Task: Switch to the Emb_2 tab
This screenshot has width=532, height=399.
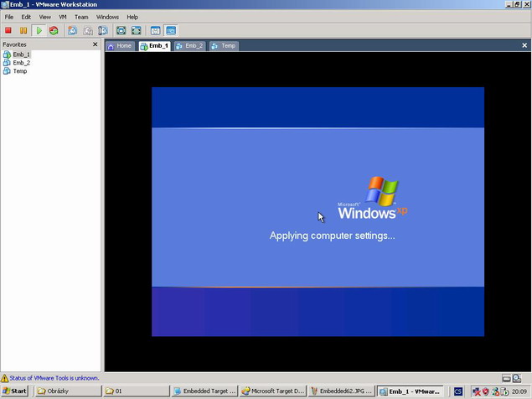Action: point(189,46)
